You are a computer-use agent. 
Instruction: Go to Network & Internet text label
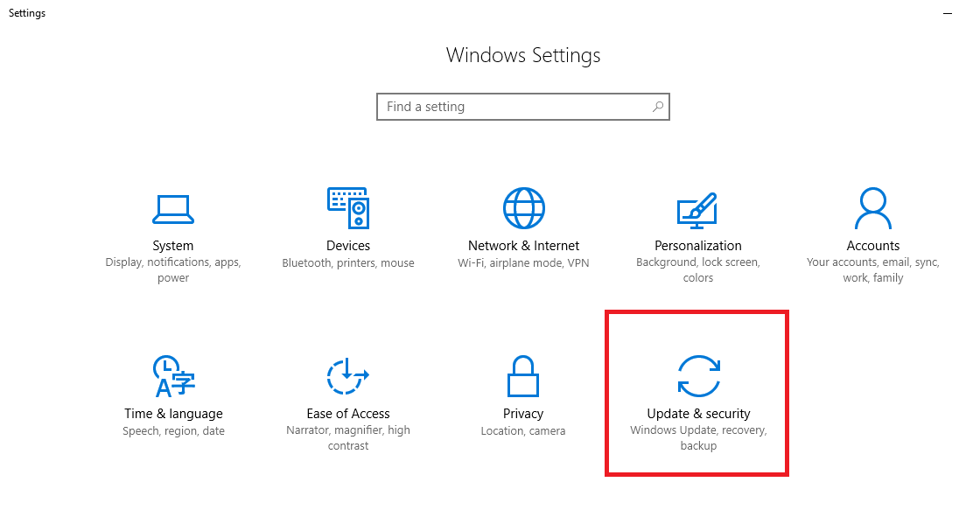click(524, 246)
